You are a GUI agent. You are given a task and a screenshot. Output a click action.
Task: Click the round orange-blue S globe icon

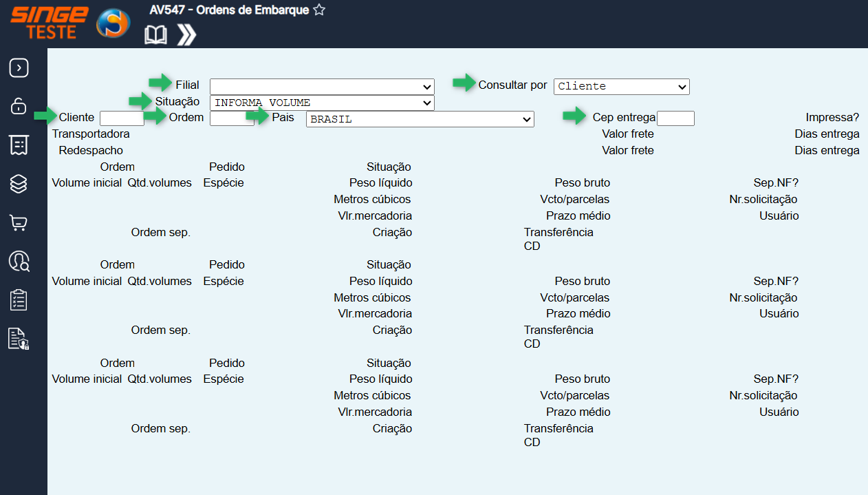(x=113, y=24)
